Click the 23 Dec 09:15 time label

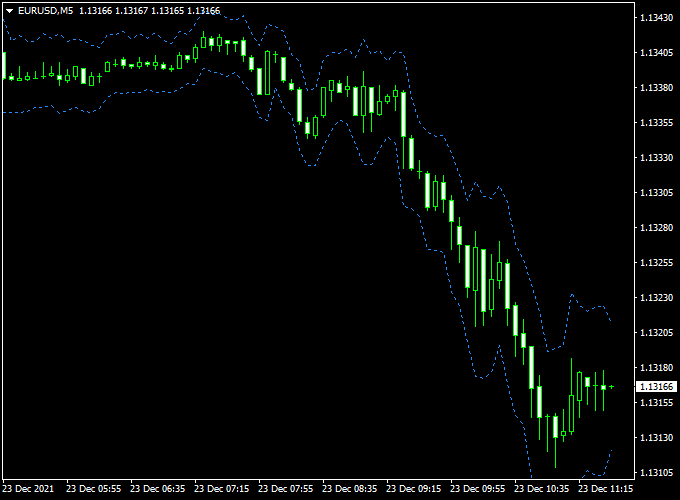(414, 489)
